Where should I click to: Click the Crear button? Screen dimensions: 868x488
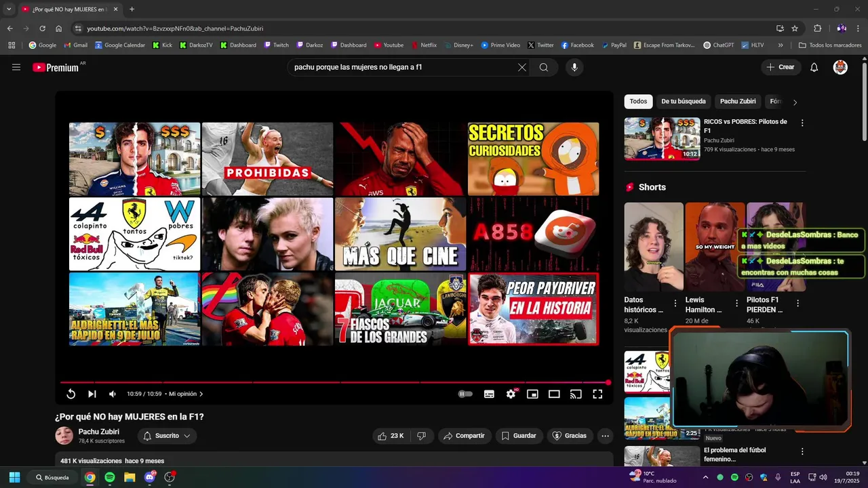(781, 67)
